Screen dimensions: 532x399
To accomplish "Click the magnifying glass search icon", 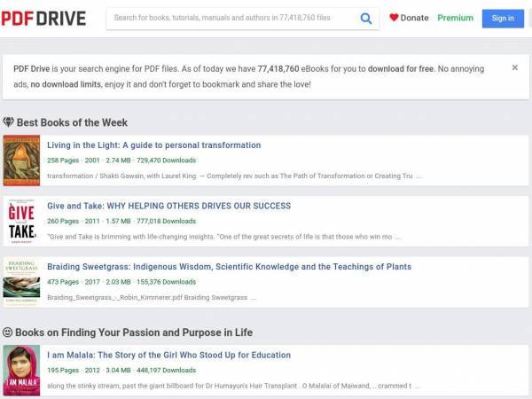I will pyautogui.click(x=365, y=19).
